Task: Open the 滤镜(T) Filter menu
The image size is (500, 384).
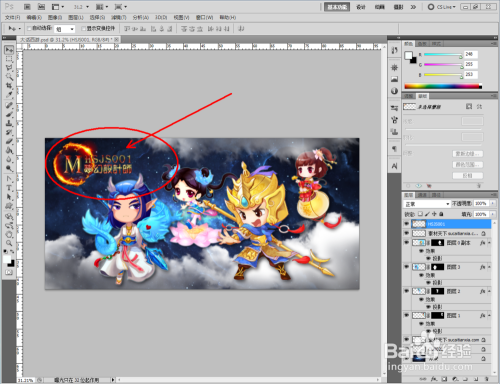Action: (118, 17)
